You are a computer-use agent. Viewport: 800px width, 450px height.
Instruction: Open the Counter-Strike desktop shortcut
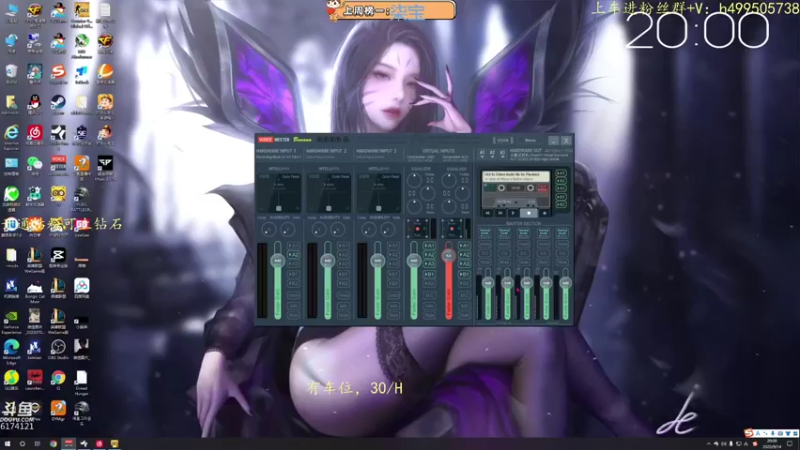pos(82,12)
